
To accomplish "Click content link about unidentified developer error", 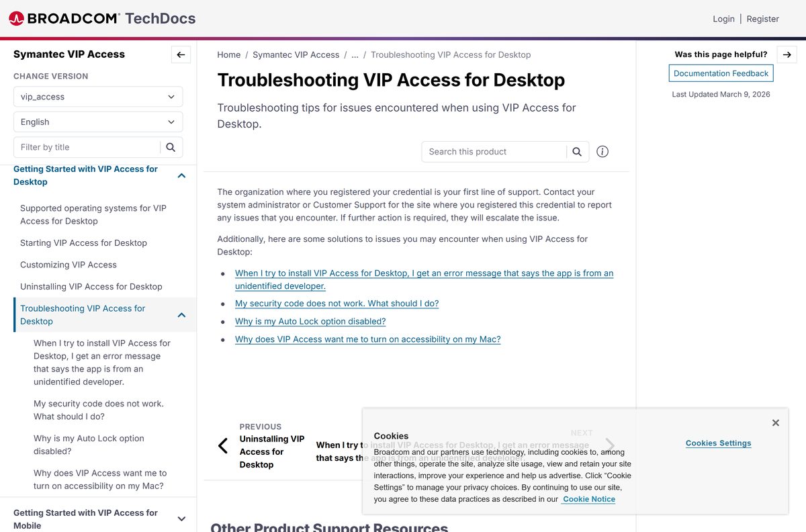I will click(424, 279).
